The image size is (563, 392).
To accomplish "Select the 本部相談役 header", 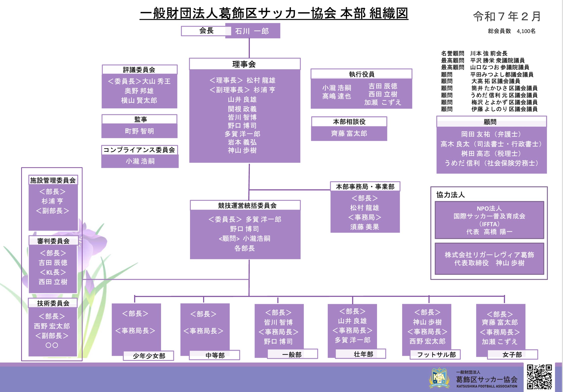I will pyautogui.click(x=349, y=122).
